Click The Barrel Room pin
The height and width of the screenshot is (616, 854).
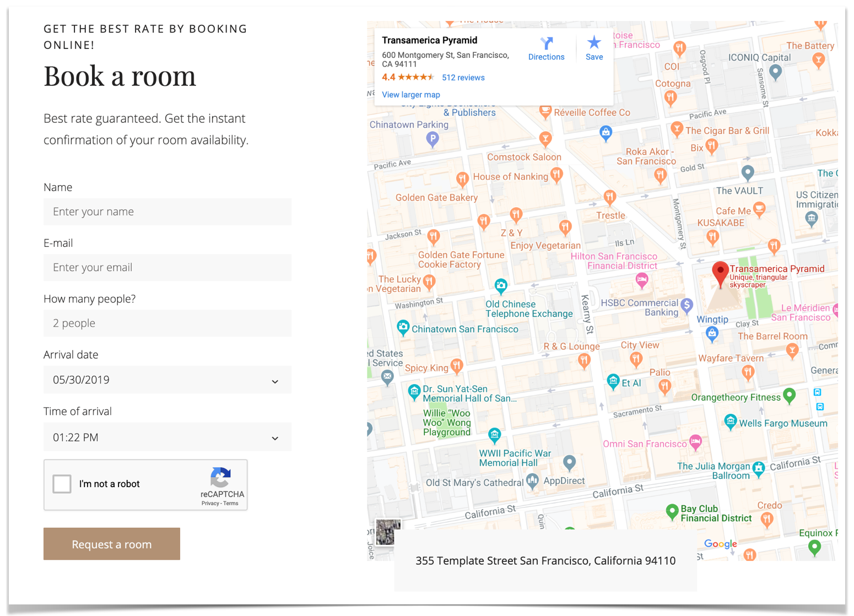coord(792,351)
